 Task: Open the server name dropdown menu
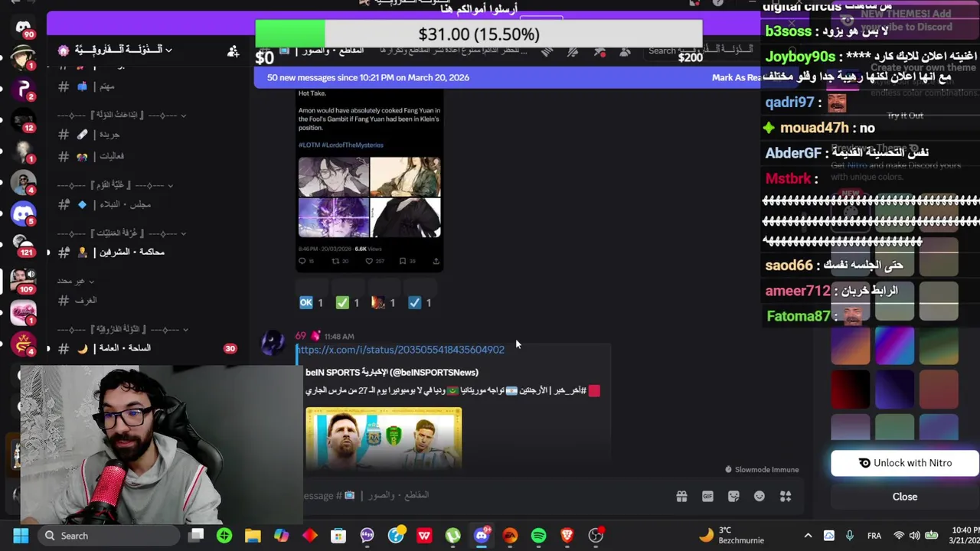122,51
